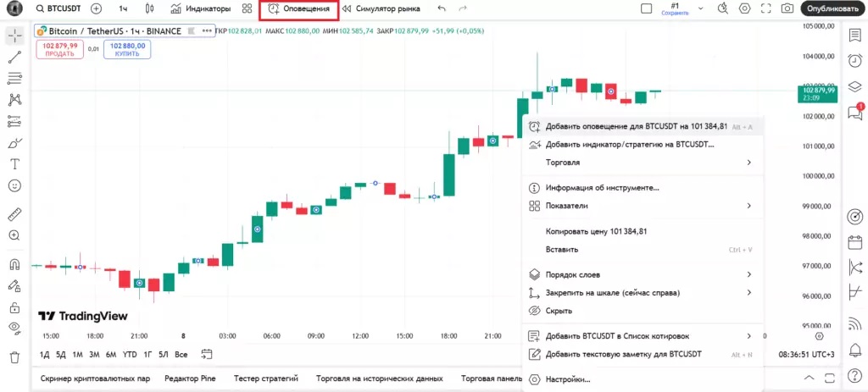Open the Тестер стратегий tab
The width and height of the screenshot is (868, 392).
click(x=265, y=378)
